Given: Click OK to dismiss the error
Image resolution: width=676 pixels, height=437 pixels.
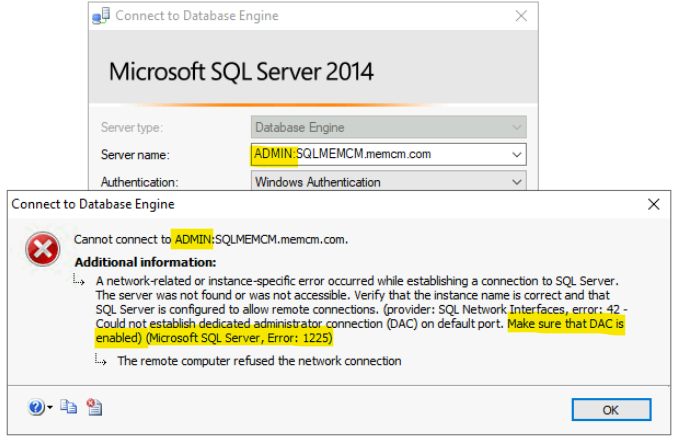Looking at the screenshot, I should pyautogui.click(x=611, y=409).
